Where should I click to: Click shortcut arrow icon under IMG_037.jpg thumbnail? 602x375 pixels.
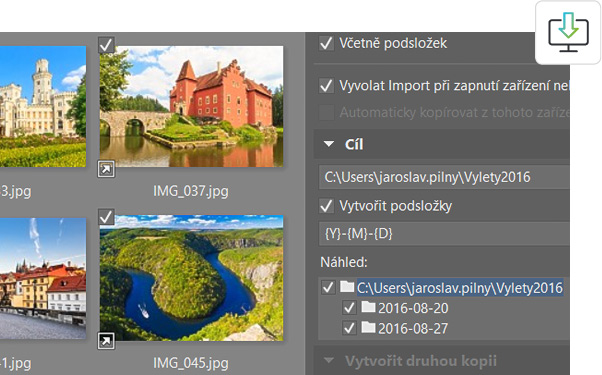tap(106, 169)
